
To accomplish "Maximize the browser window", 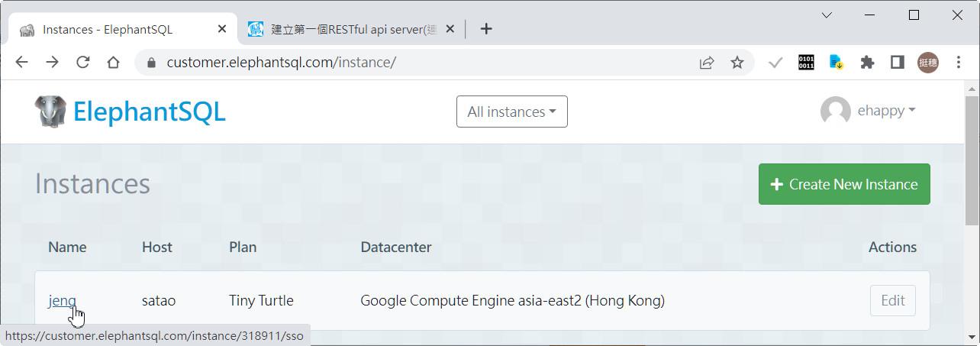I will (x=914, y=15).
